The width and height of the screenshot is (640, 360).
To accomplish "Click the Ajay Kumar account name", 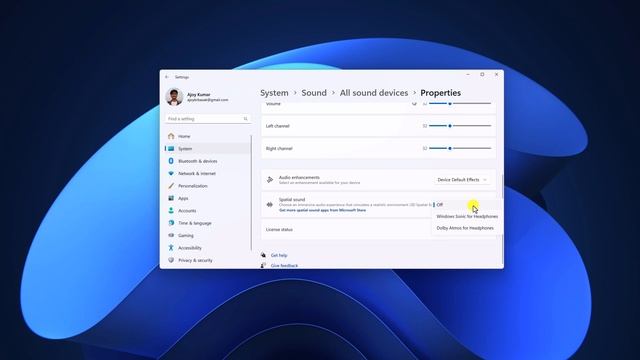I will coord(199,94).
